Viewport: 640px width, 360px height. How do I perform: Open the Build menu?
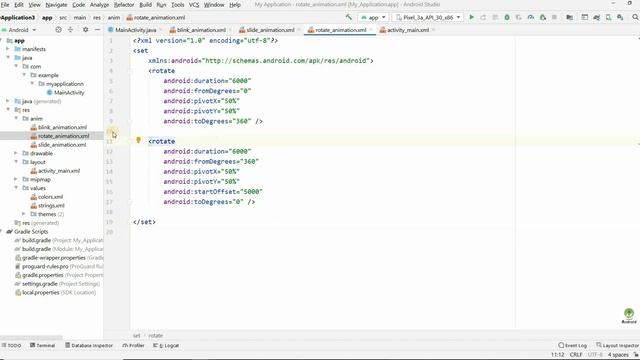(x=145, y=4)
